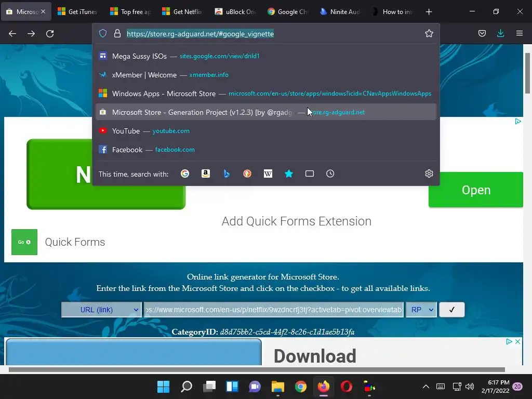The image size is (532, 399).
Task: Show hidden tray icons chevron
Action: coord(426,387)
